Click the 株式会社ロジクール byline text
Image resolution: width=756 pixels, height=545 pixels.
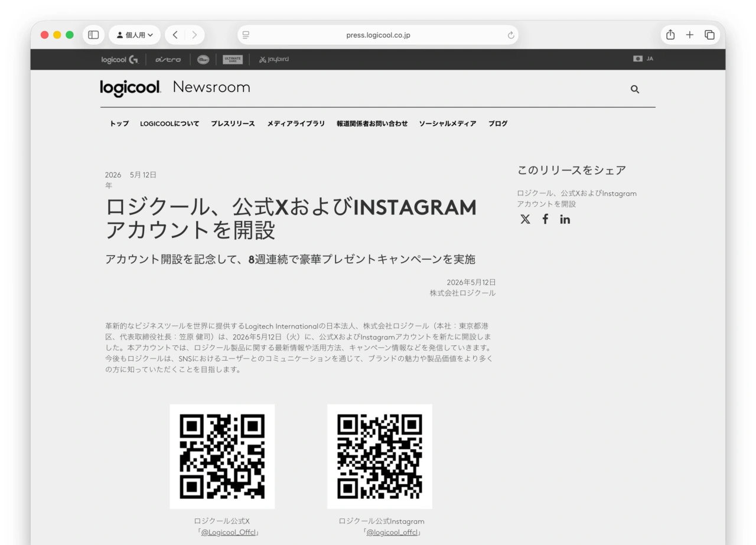click(462, 293)
